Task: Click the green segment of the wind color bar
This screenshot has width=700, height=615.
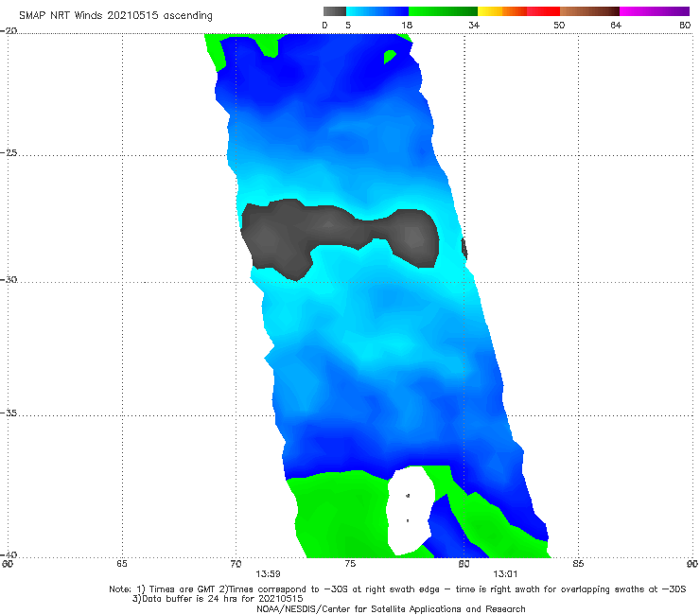Action: (x=443, y=11)
